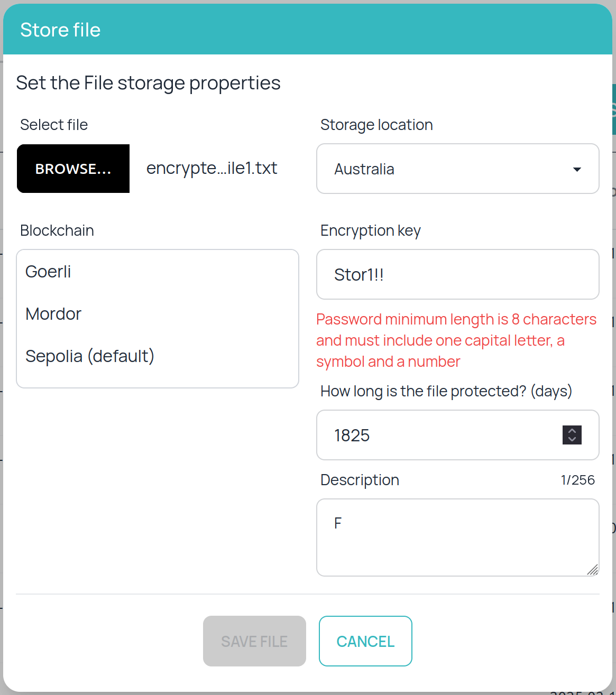Click the 1/256 character counter
Viewport: 616px width, 695px height.
coord(577,480)
